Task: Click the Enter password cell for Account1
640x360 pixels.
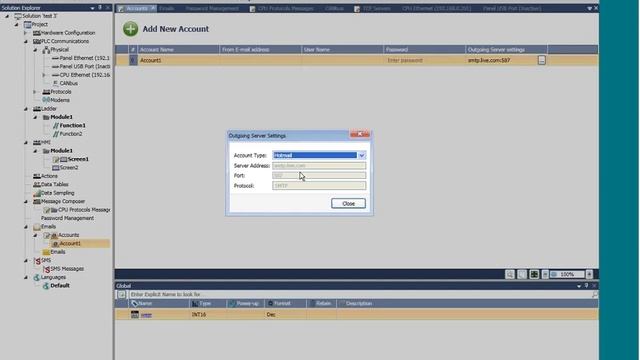Action: click(424, 60)
